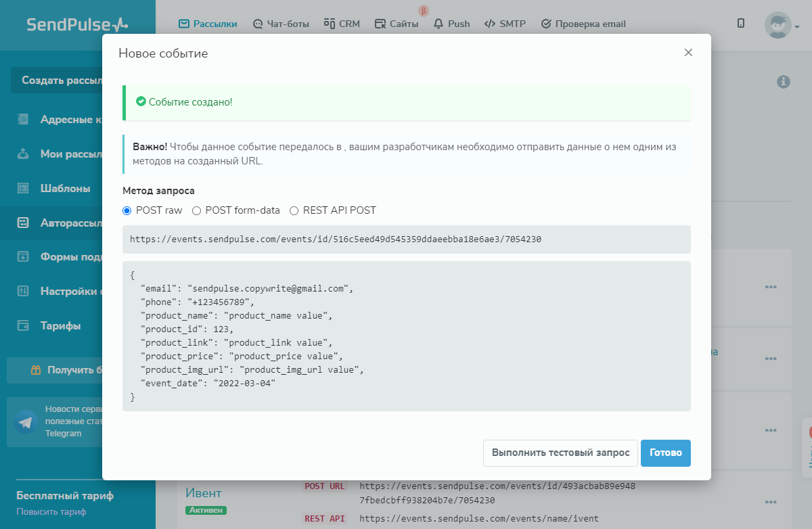Click the Push bell icon

(x=438, y=24)
